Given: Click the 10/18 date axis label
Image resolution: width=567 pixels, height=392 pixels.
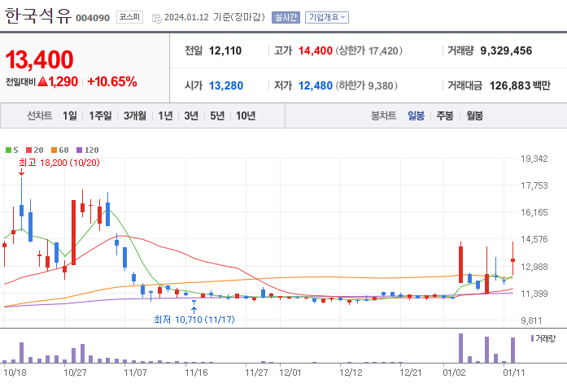Looking at the screenshot, I should point(15,372).
